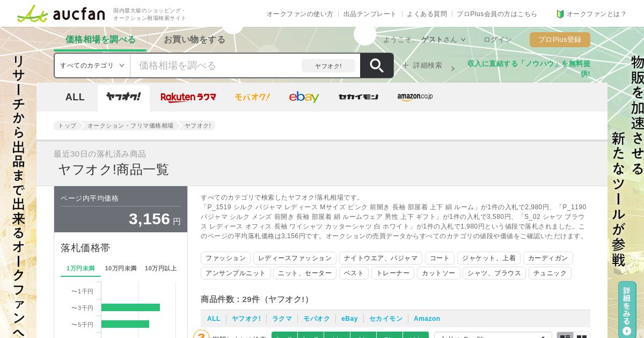Filter results by セカイモン in blue filter bar
The image size is (644, 338).
click(x=386, y=319)
